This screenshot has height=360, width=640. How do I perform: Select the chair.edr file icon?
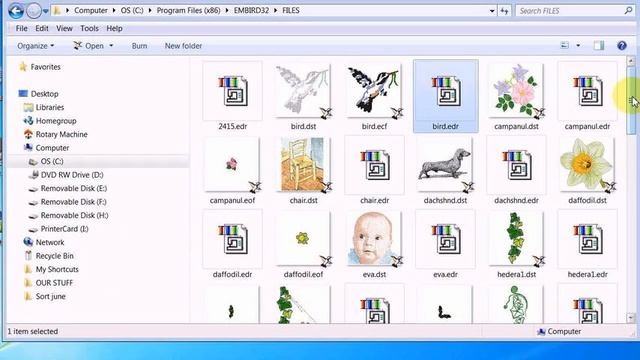pyautogui.click(x=374, y=165)
